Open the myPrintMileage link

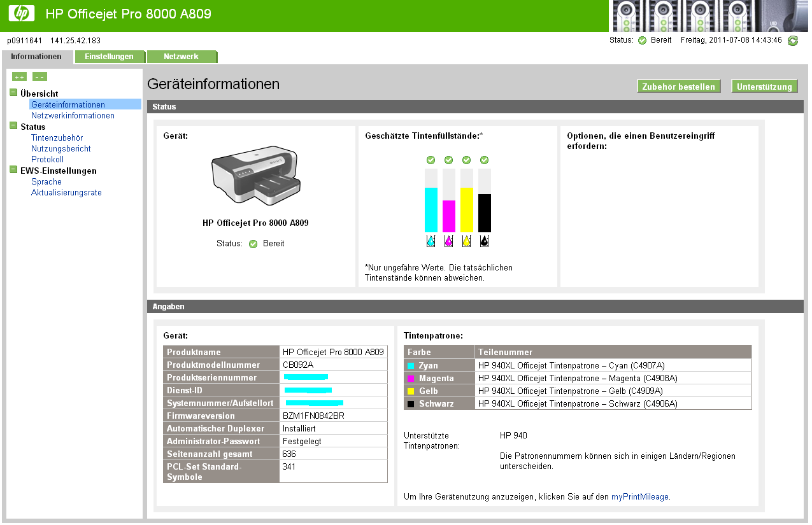tap(640, 497)
